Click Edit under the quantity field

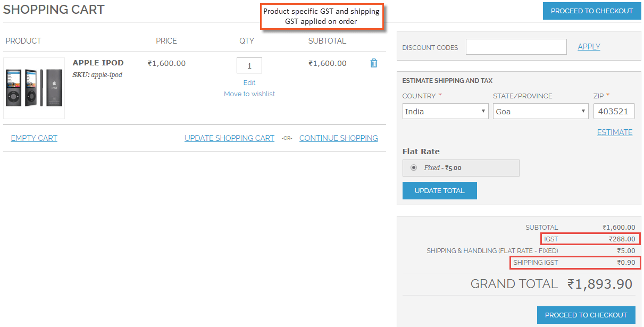click(x=249, y=82)
